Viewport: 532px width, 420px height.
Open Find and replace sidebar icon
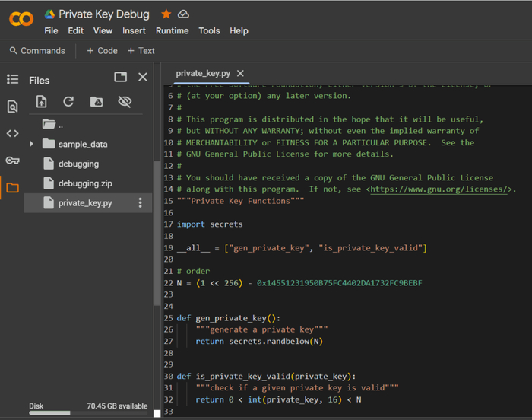12,107
